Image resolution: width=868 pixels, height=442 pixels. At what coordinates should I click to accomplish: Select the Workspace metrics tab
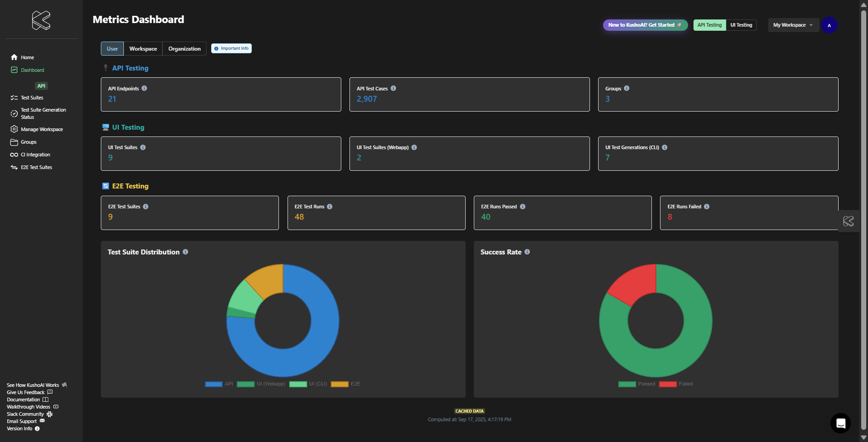[143, 48]
